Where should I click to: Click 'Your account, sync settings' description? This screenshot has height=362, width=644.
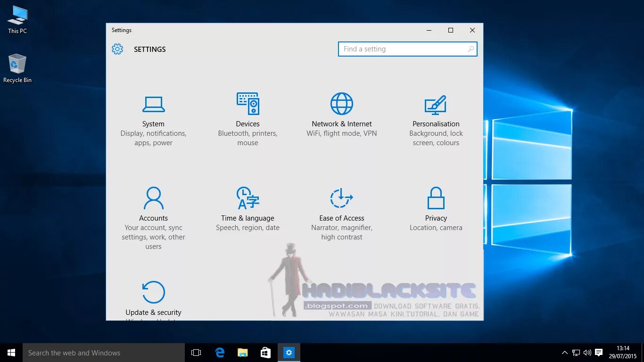(x=153, y=237)
